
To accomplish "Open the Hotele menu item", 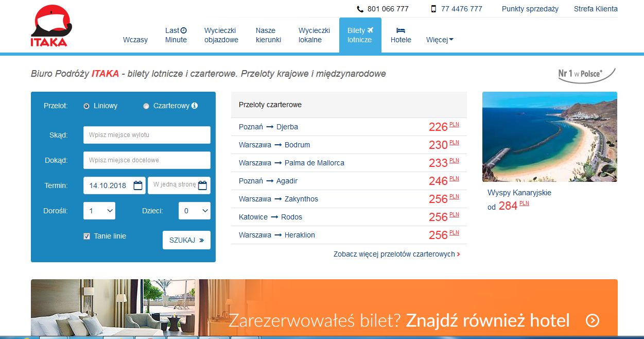I will click(401, 35).
